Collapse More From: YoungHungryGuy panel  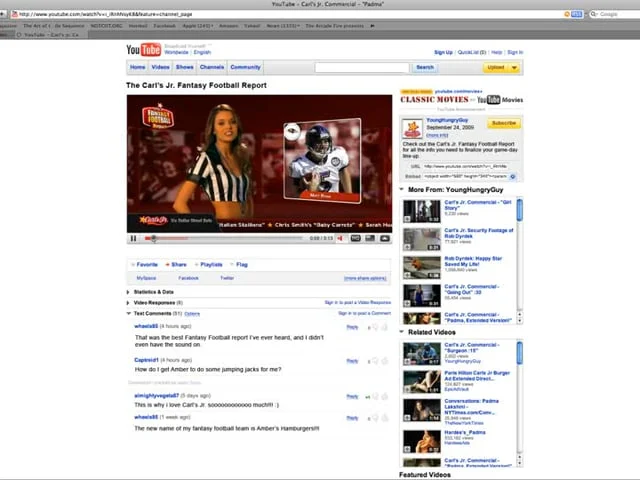pyautogui.click(x=402, y=189)
